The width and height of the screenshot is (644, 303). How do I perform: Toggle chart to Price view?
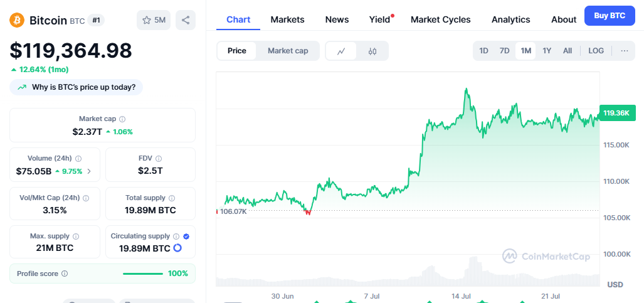click(x=237, y=51)
